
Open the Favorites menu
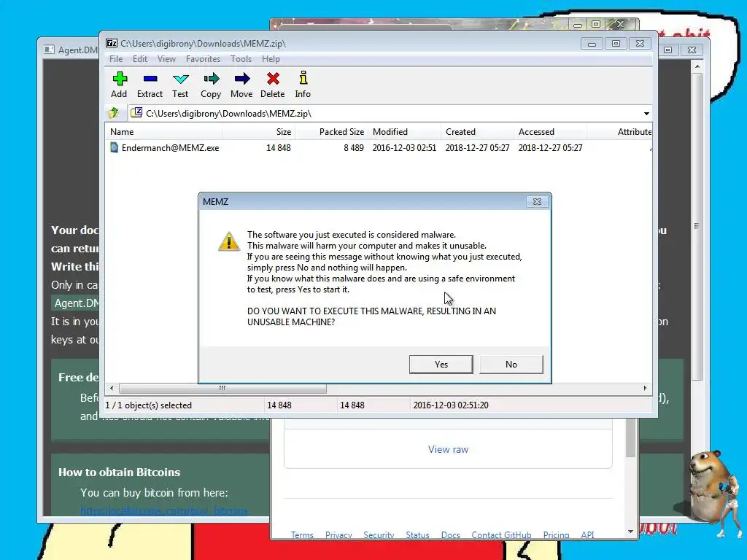click(x=203, y=59)
